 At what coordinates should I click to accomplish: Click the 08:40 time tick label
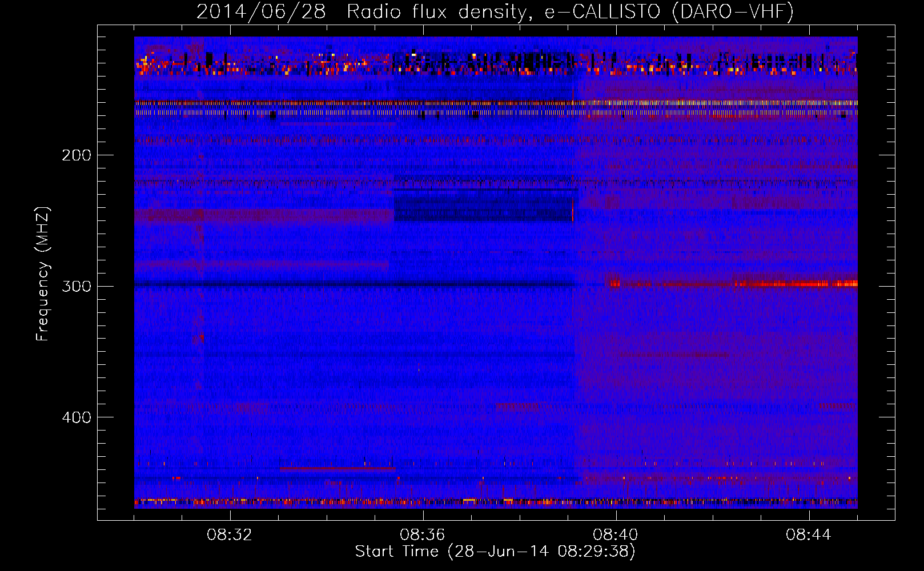616,535
